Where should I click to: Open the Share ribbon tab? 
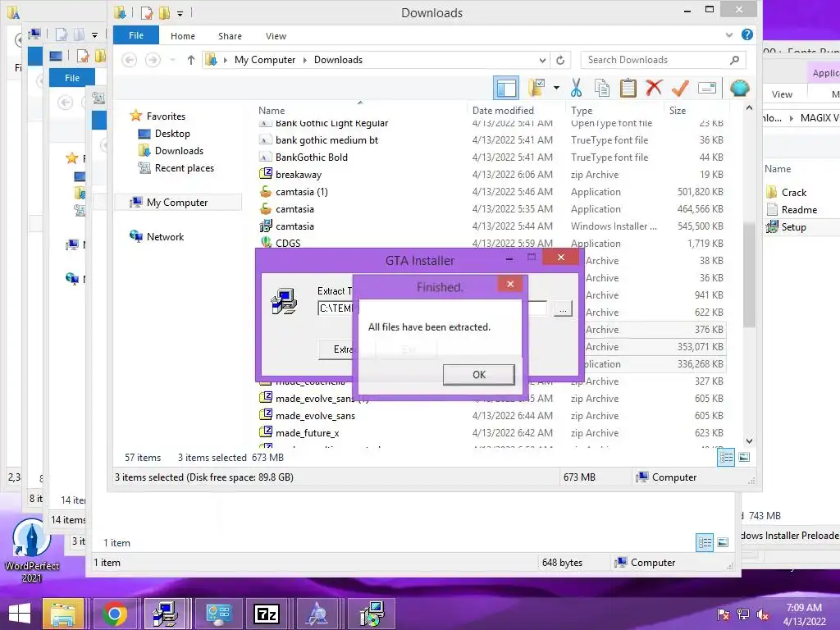(x=230, y=36)
